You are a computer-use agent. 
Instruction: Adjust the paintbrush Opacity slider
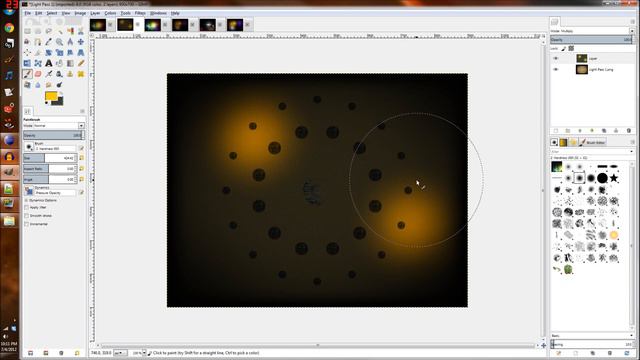click(x=53, y=135)
